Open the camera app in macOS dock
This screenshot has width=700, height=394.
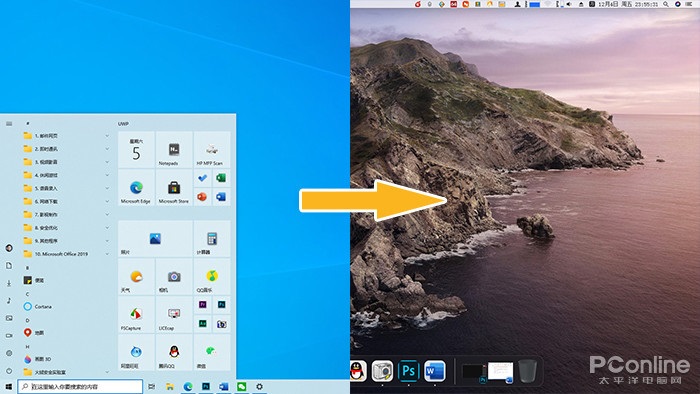click(x=383, y=371)
